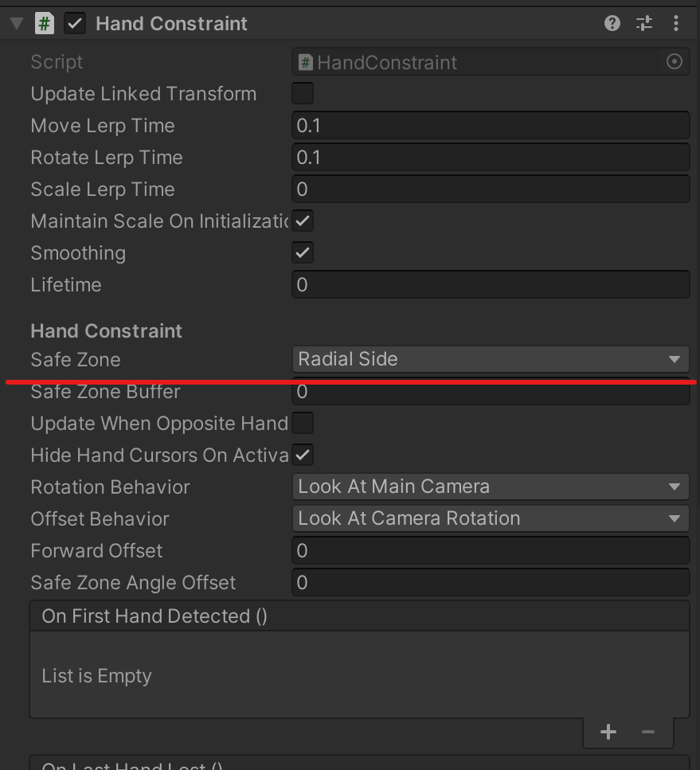Click the HandConstraint script object picker circle
The image size is (700, 770).
(x=674, y=62)
